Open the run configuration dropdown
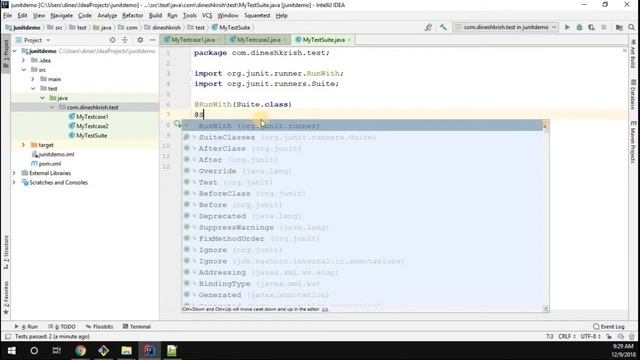Image resolution: width=640 pixels, height=360 pixels. 505,27
